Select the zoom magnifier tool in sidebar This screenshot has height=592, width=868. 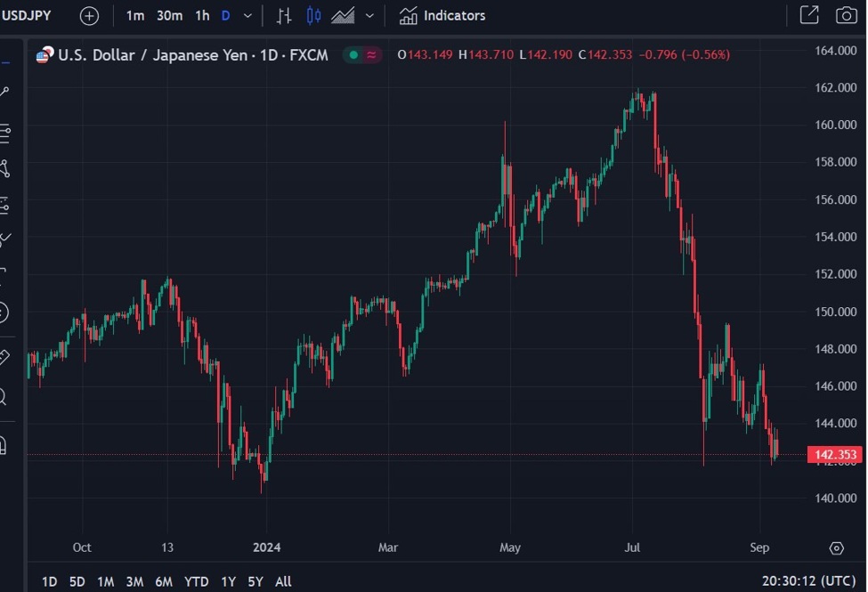(4, 397)
